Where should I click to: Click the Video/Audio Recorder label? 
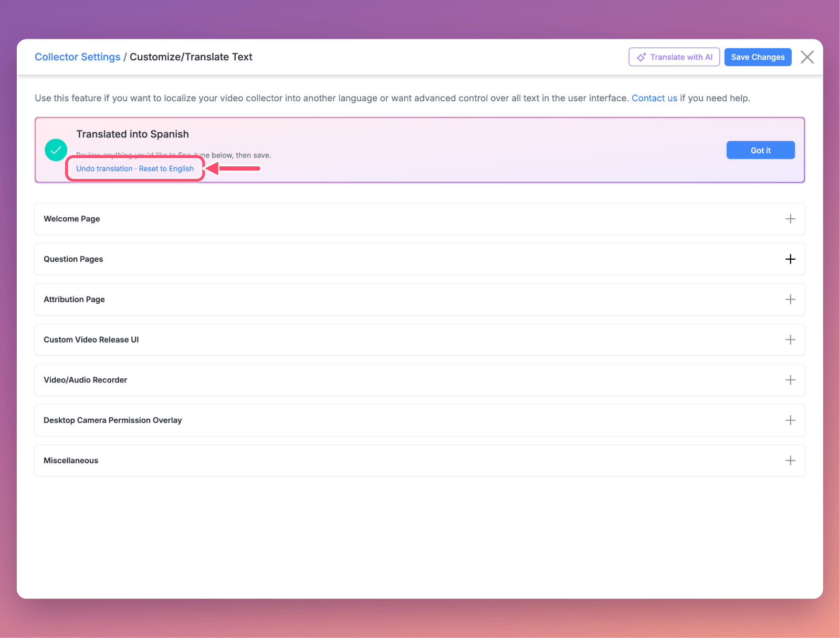[86, 380]
